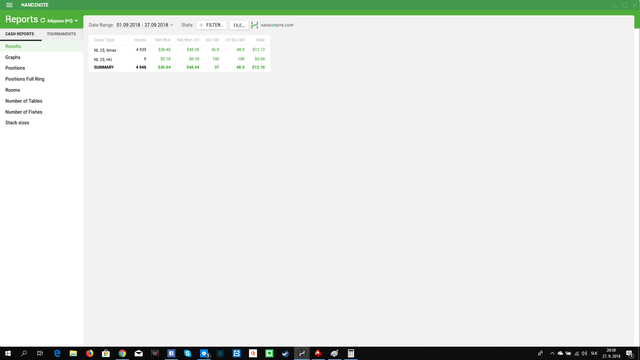Open the taskbar clock and date
The image size is (640, 360).
(x=611, y=353)
